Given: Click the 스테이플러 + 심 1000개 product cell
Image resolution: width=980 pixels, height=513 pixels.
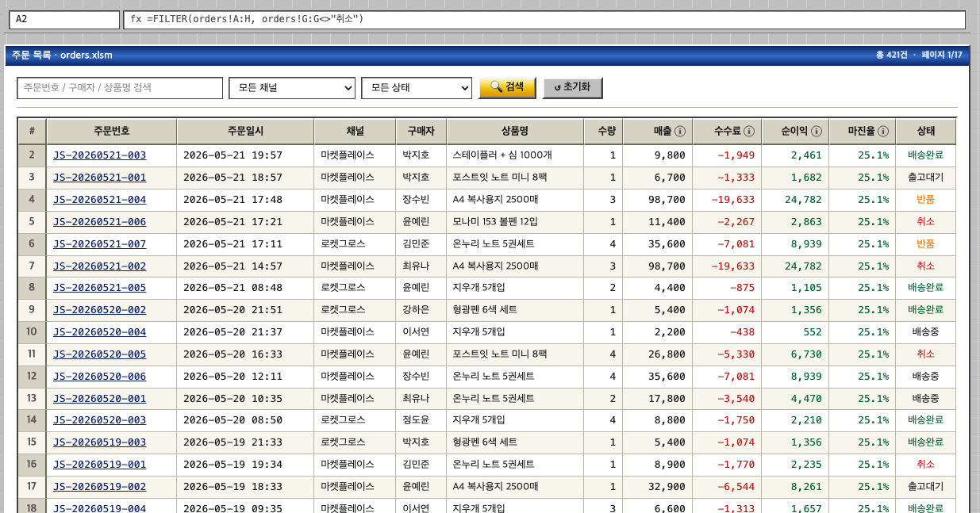Looking at the screenshot, I should 514,155.
